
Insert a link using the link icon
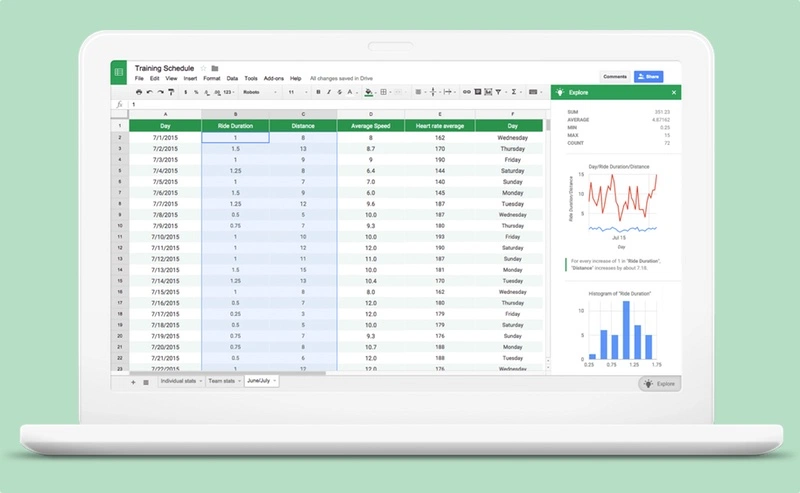point(466,92)
